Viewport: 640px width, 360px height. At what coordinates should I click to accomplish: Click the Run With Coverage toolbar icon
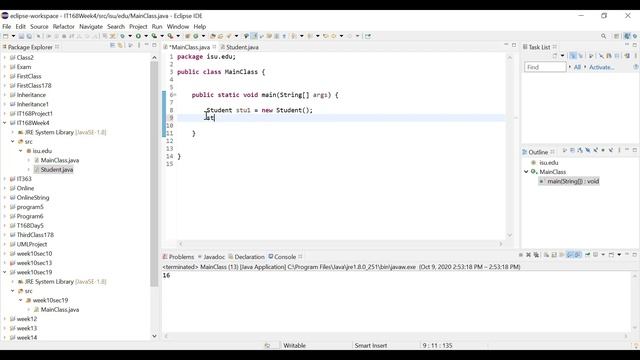[154, 36]
